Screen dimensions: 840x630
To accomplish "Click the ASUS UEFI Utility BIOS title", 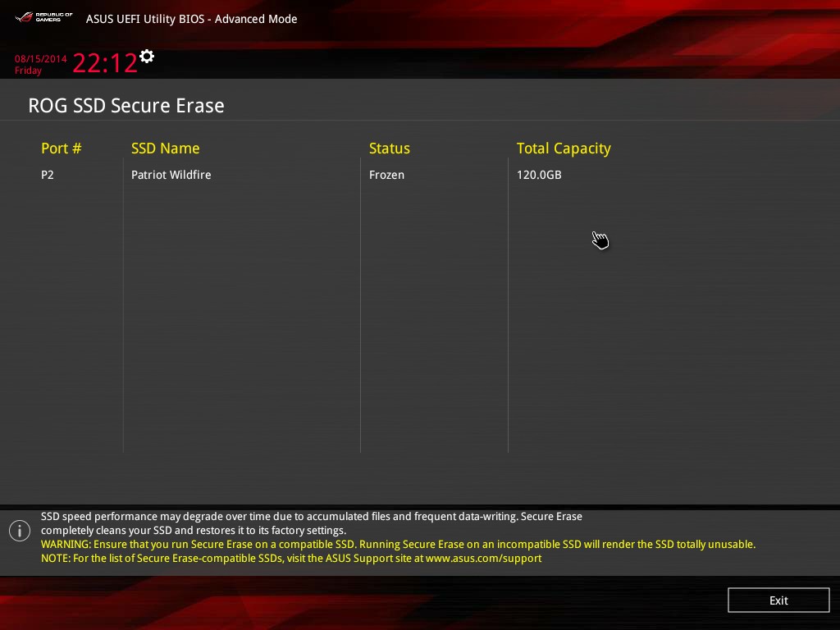I will 191,19.
